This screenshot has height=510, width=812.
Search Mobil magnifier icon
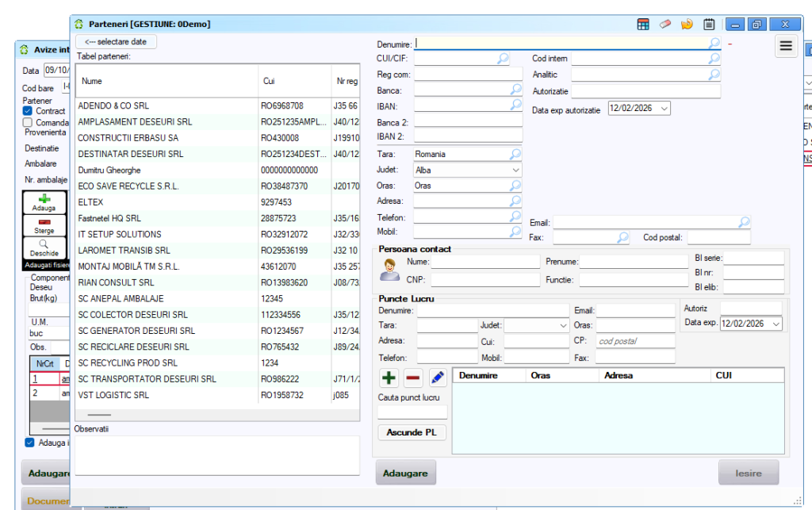pos(515,232)
